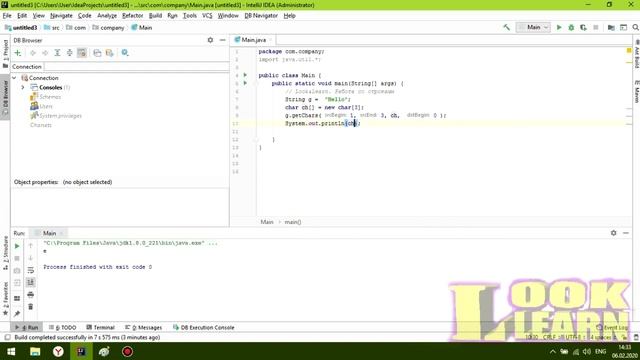Click the src breadcrumb in navigation bar

pyautogui.click(x=52, y=27)
